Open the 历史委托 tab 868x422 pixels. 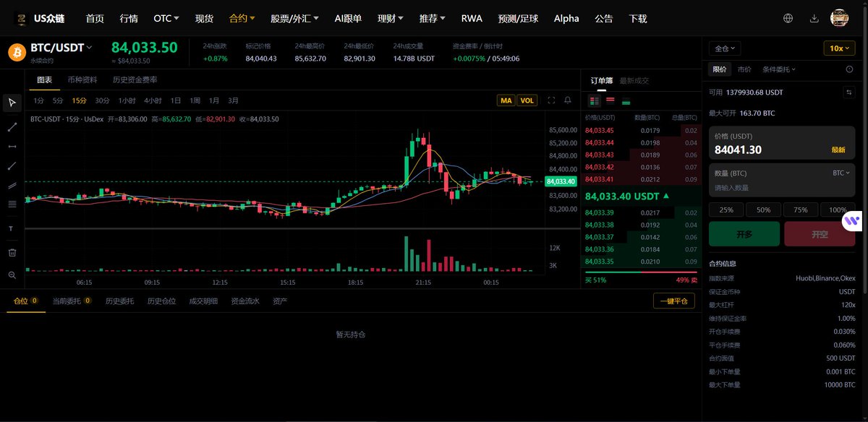point(119,301)
